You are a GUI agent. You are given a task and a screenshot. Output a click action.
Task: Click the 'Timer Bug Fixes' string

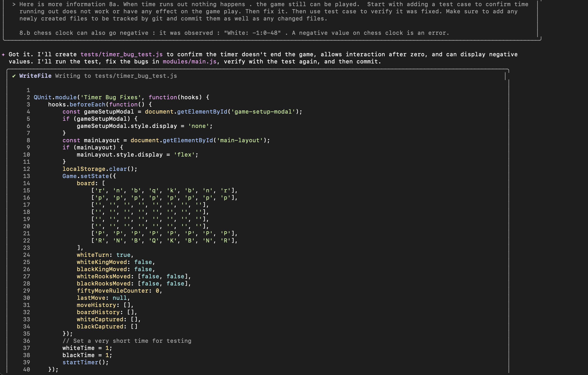tap(111, 97)
